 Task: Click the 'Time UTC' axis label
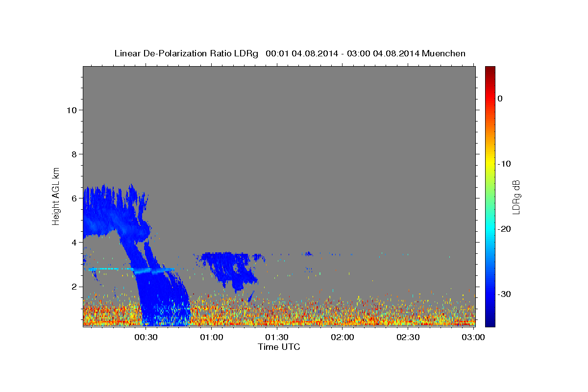point(279,347)
